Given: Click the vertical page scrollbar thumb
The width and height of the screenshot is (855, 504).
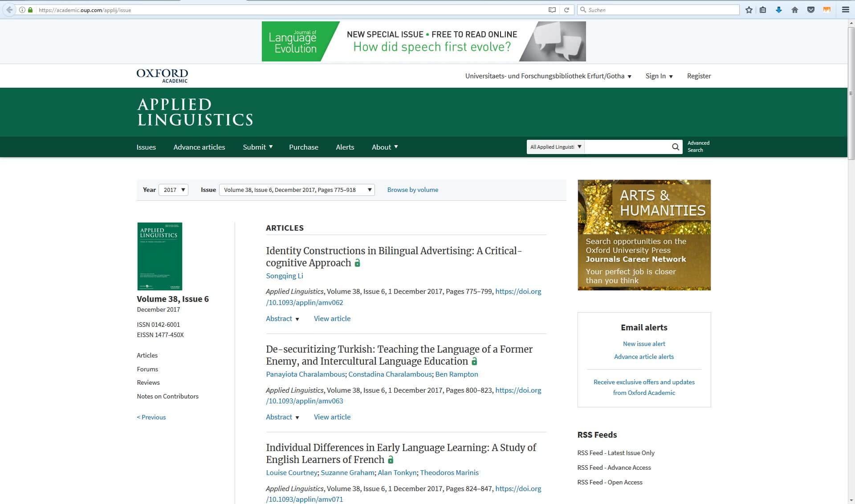Looking at the screenshot, I should (851, 93).
